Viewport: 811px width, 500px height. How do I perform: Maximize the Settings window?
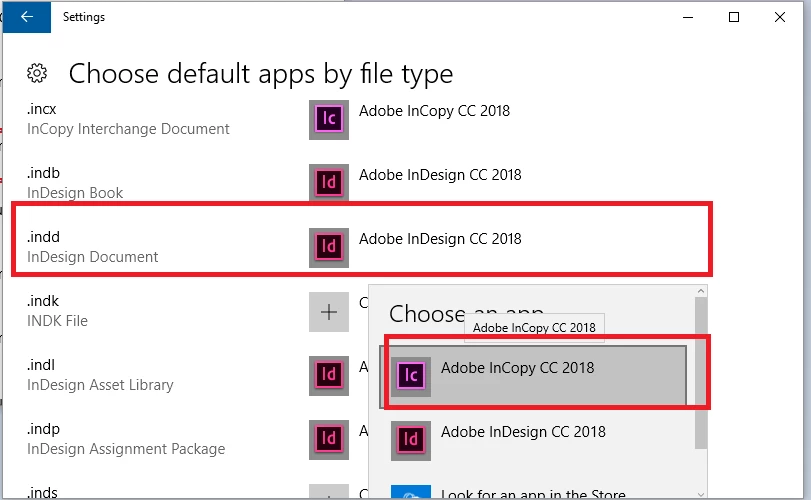[733, 17]
